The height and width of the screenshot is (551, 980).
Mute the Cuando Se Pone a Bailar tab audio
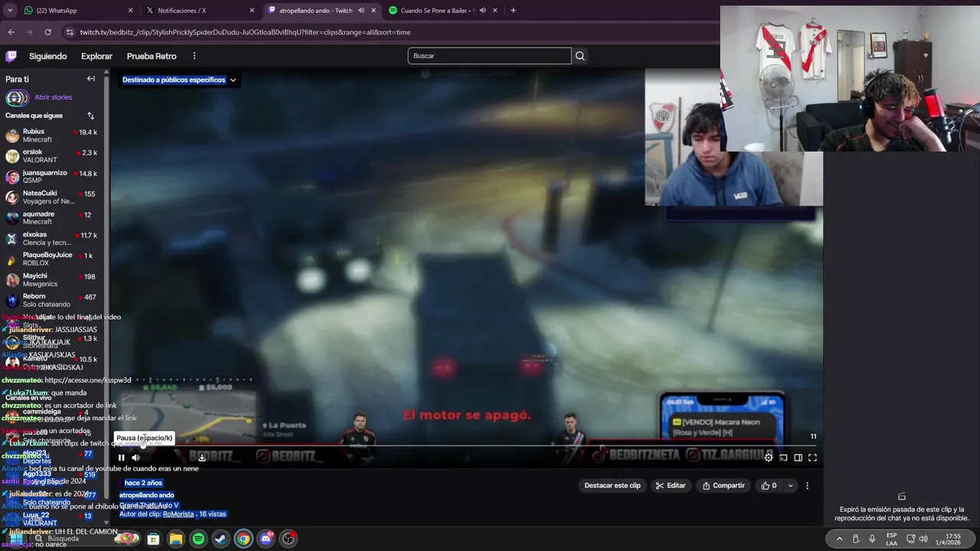pyautogui.click(x=482, y=11)
